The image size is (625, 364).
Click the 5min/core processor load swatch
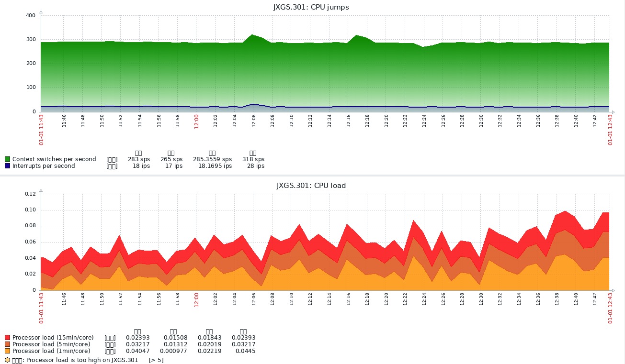click(x=7, y=344)
